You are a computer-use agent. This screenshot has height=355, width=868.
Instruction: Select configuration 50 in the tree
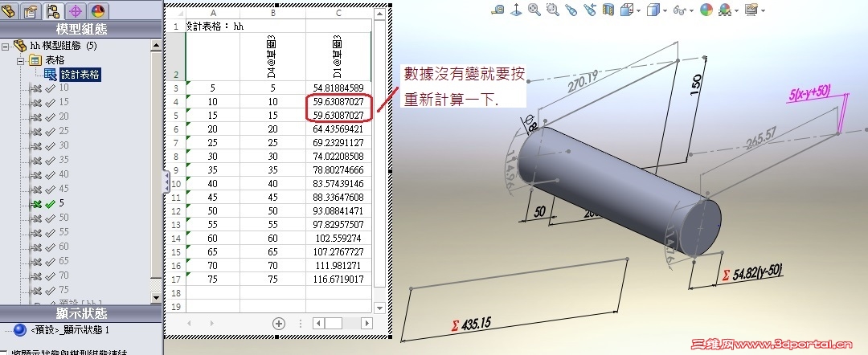pyautogui.click(x=63, y=218)
